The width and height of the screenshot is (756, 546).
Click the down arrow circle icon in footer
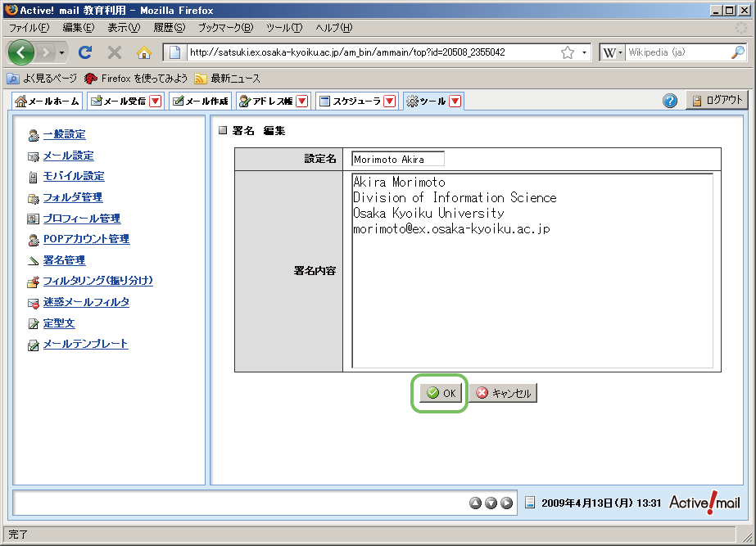(491, 503)
